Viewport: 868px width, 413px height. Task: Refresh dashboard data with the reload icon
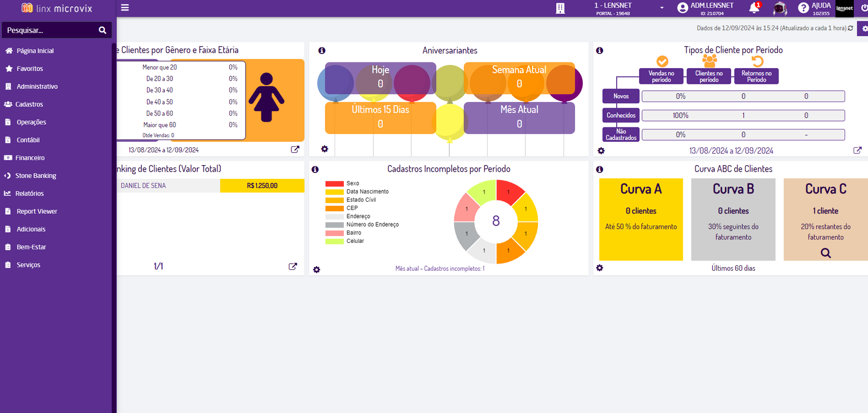tap(850, 28)
